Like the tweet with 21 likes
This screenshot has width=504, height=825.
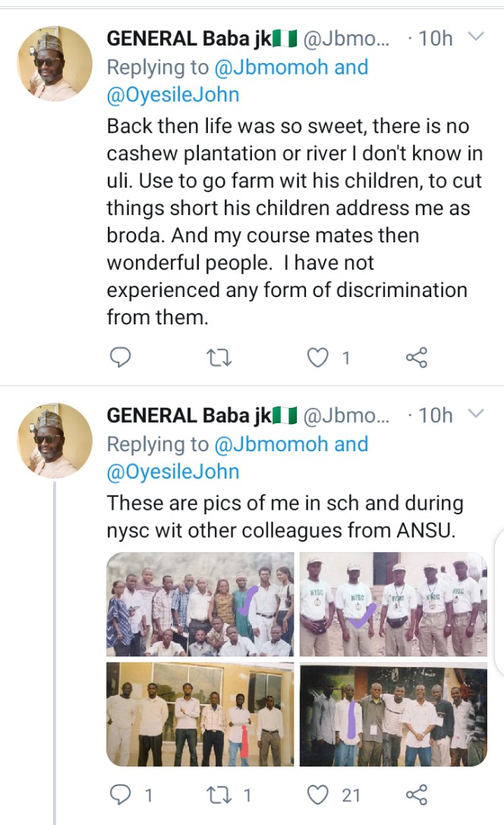(317, 795)
